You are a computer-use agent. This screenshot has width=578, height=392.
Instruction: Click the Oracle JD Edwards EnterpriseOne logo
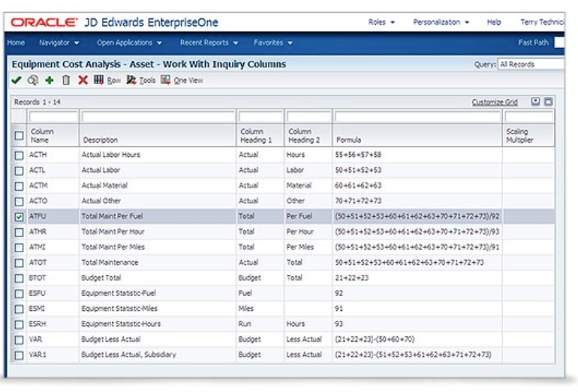tap(114, 23)
